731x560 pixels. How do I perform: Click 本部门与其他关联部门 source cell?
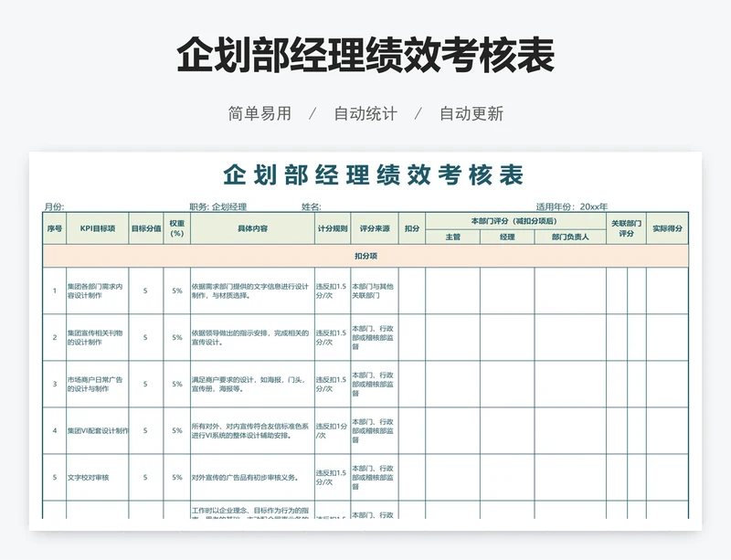pos(375,291)
